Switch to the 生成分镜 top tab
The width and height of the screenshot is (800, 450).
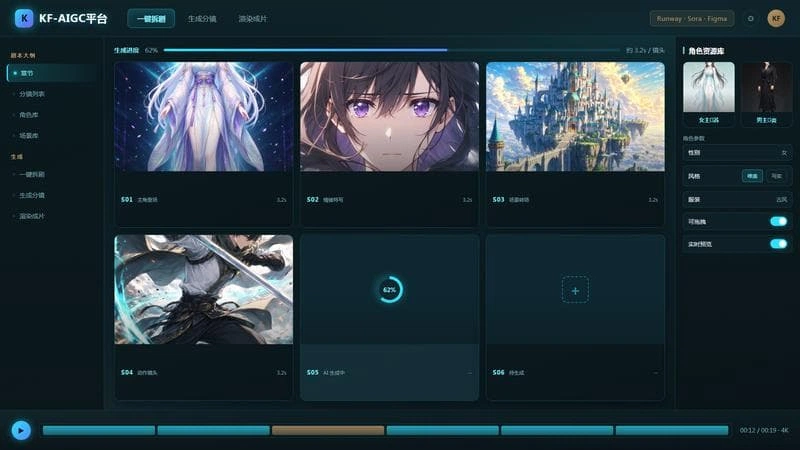click(202, 19)
